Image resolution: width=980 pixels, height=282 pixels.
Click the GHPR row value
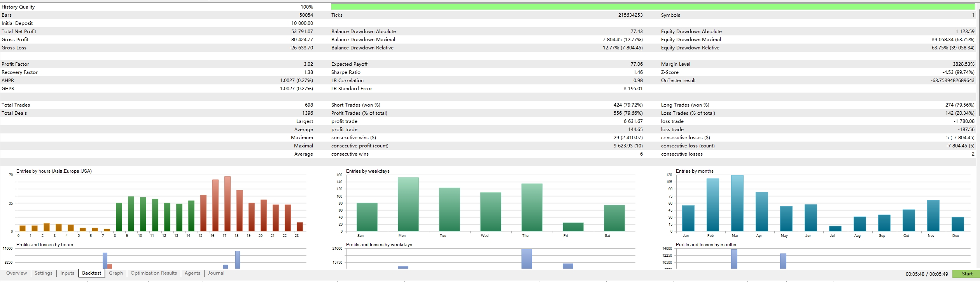coord(296,89)
